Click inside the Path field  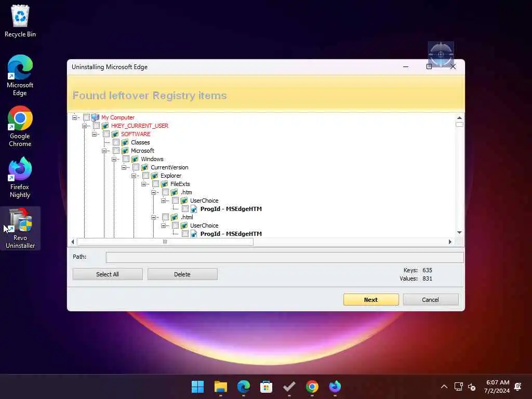[x=285, y=257]
